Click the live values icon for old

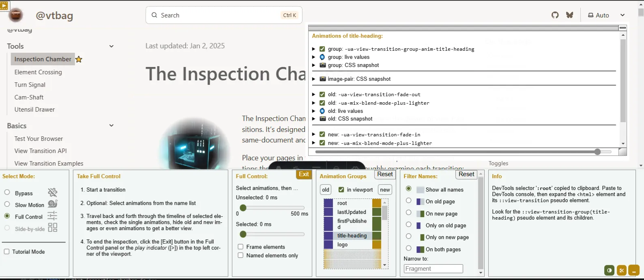tap(322, 111)
